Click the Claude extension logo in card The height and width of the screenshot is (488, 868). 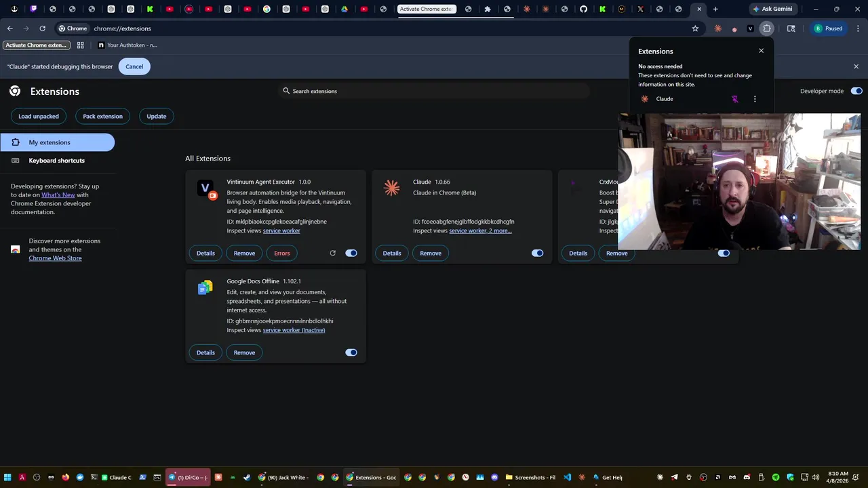[x=391, y=188]
